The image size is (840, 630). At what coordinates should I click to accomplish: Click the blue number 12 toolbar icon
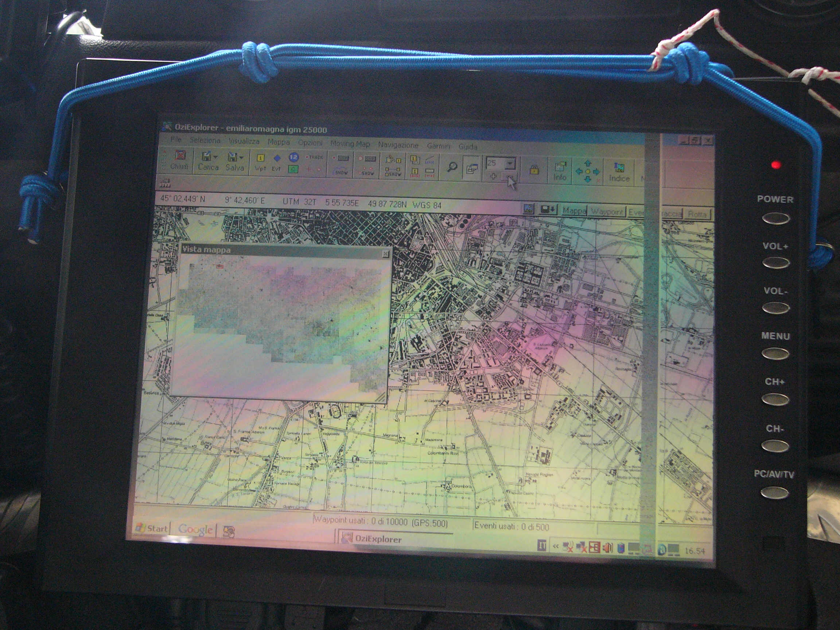tap(293, 157)
